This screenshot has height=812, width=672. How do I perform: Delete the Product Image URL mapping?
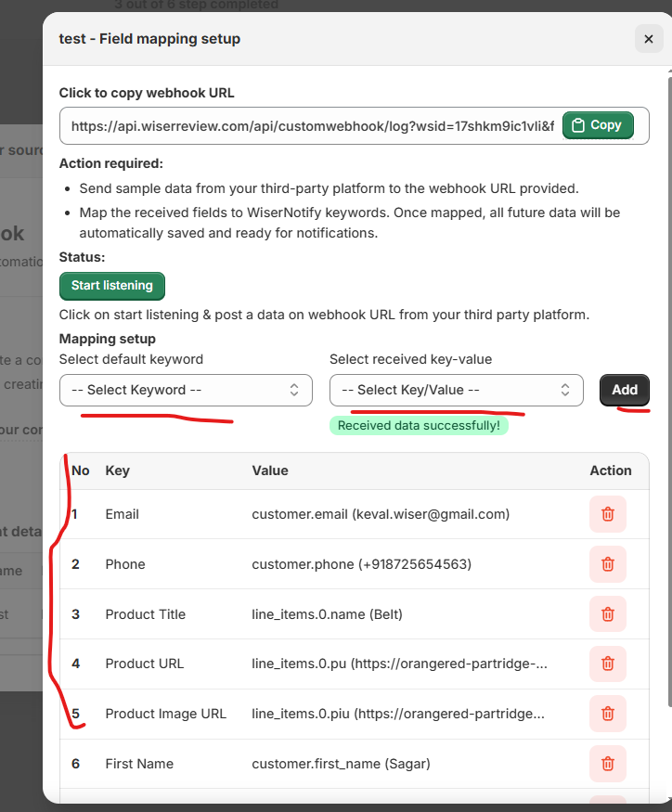pos(607,714)
